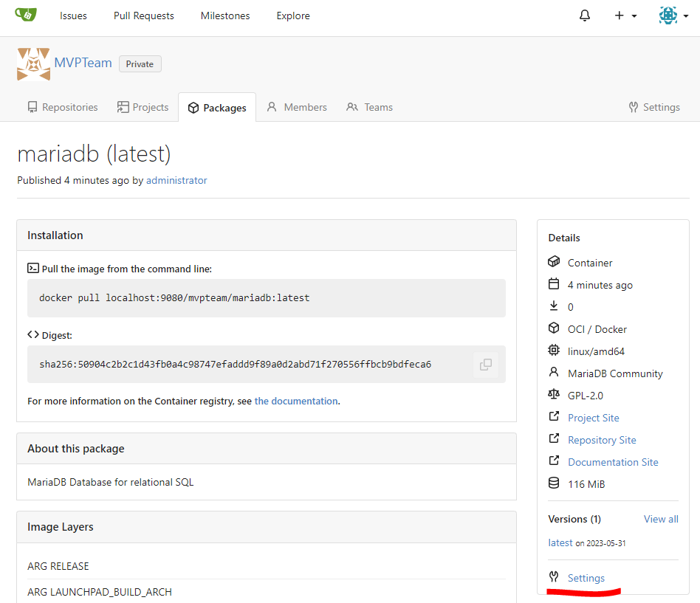Switch to the Repositories tab

[x=63, y=107]
